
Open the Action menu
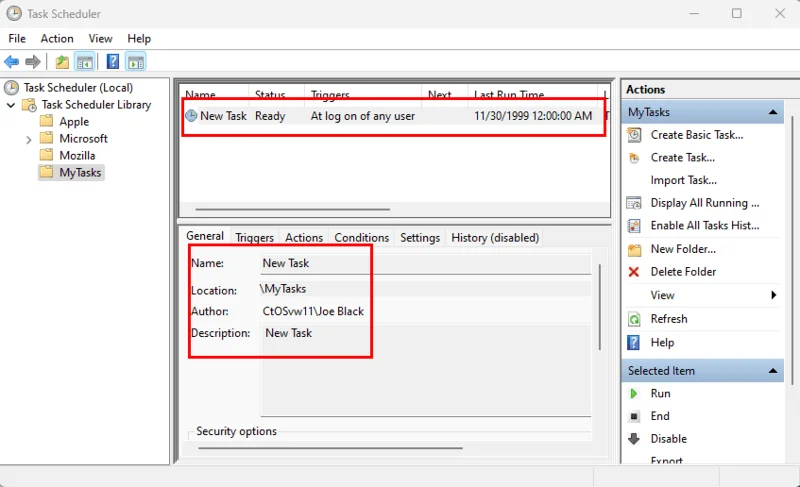[57, 38]
